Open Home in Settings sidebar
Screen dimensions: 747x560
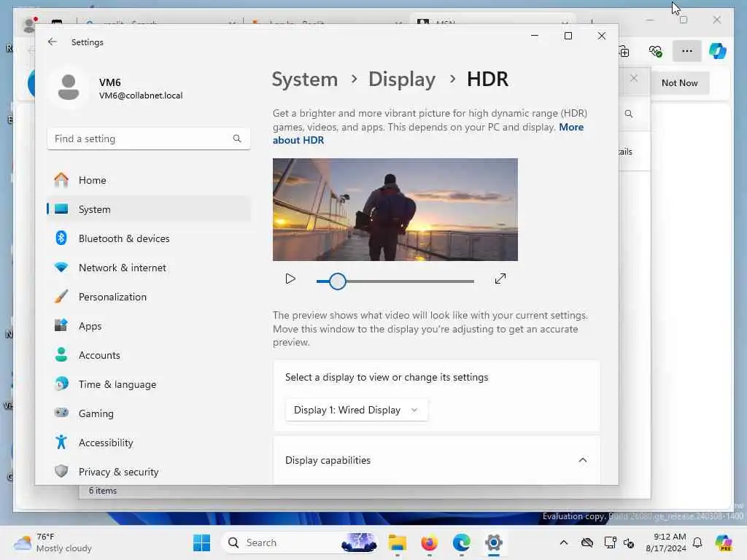point(149,180)
